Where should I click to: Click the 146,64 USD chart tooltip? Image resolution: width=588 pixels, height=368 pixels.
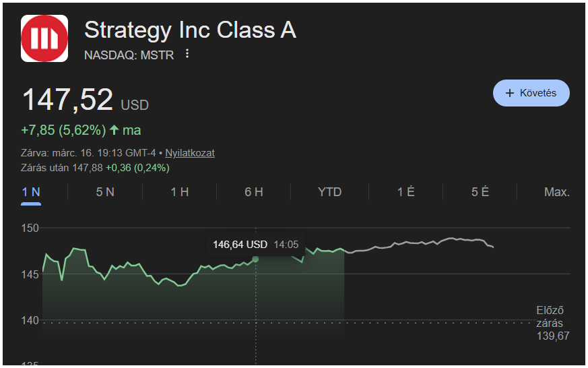point(255,244)
